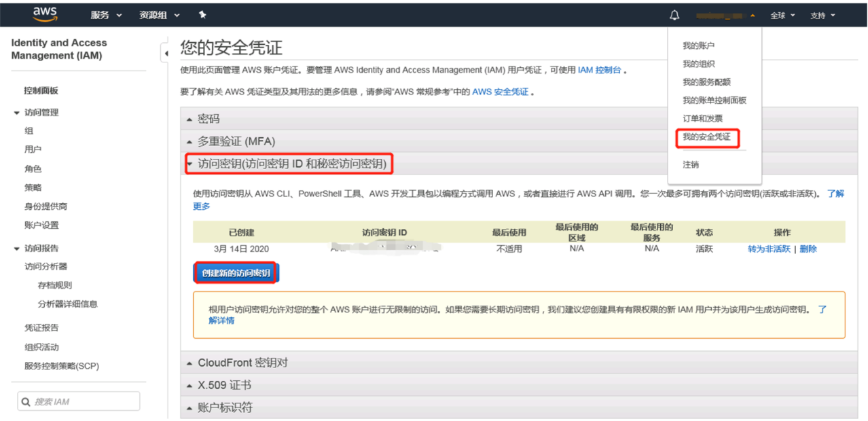868x421 pixels.
Task: Click the 已创建 column header
Action: [x=241, y=232]
